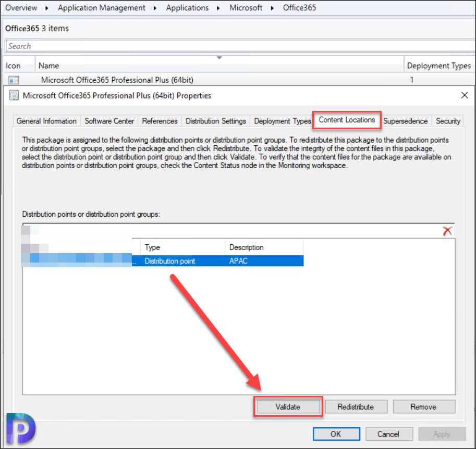Image resolution: width=476 pixels, height=449 pixels.
Task: Click Applications in the breadcrumb
Action: 187,8
